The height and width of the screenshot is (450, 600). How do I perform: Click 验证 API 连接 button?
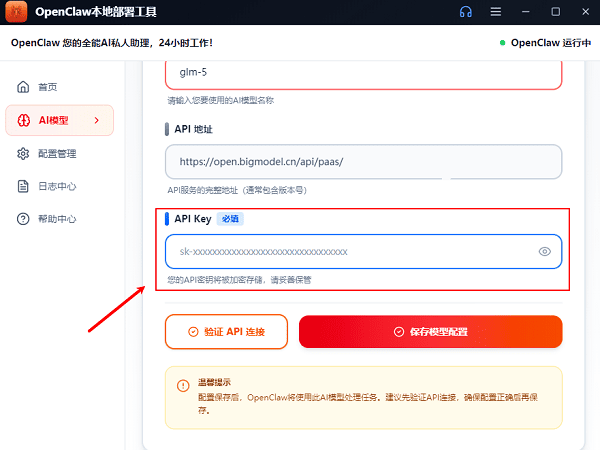pyautogui.click(x=226, y=331)
